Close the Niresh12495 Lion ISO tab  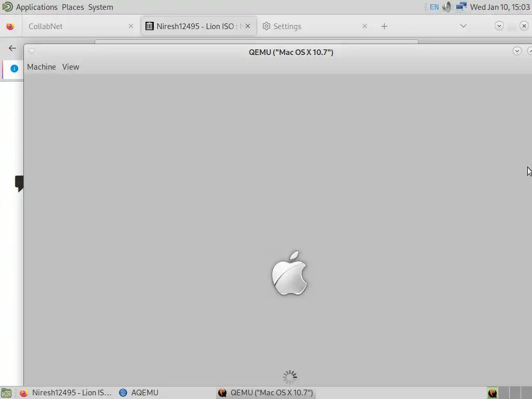coord(248,26)
